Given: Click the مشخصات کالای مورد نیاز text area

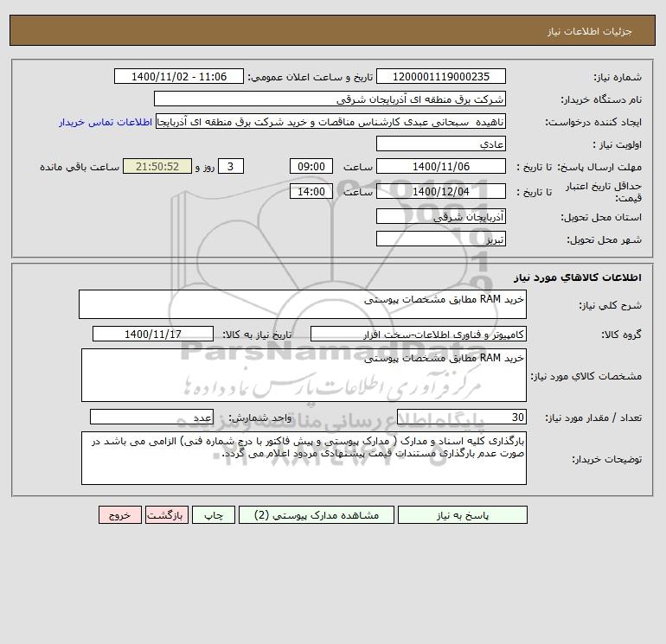Looking at the screenshot, I should [304, 375].
